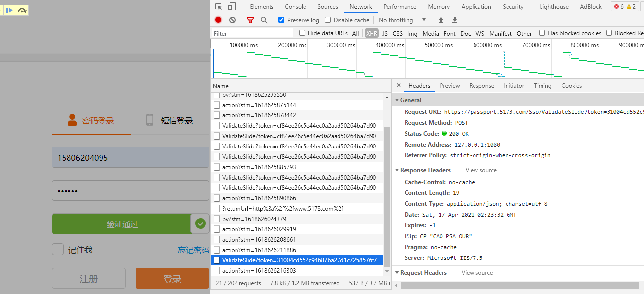Tick checkbox for pv?stm=1618626024379 row
The image size is (644, 294).
217,219
